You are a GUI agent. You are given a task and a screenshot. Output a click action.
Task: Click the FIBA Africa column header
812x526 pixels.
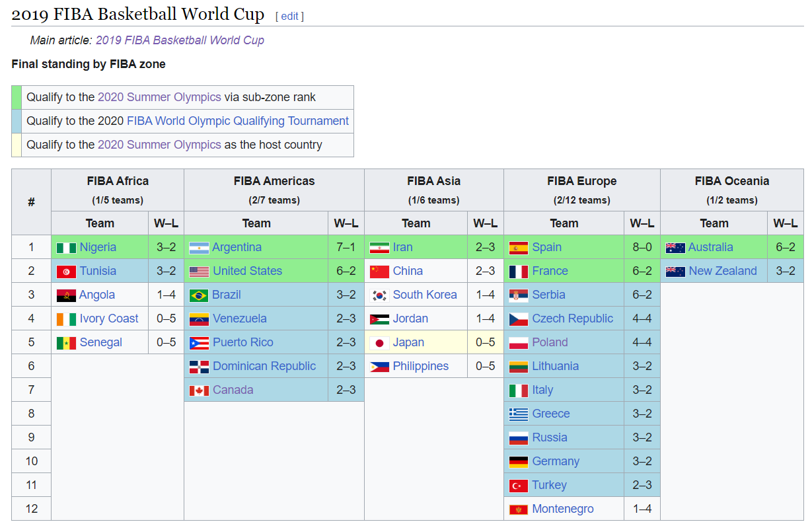click(118, 190)
